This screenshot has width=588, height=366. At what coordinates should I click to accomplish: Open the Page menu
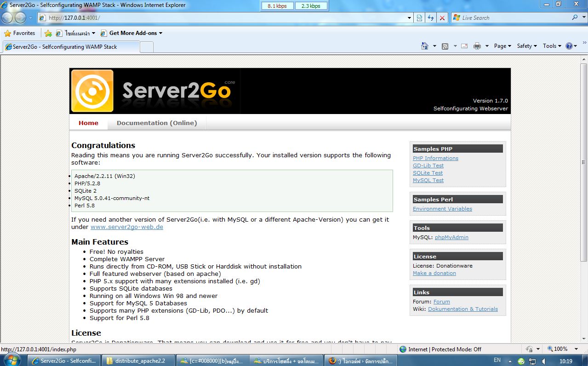[x=502, y=46]
